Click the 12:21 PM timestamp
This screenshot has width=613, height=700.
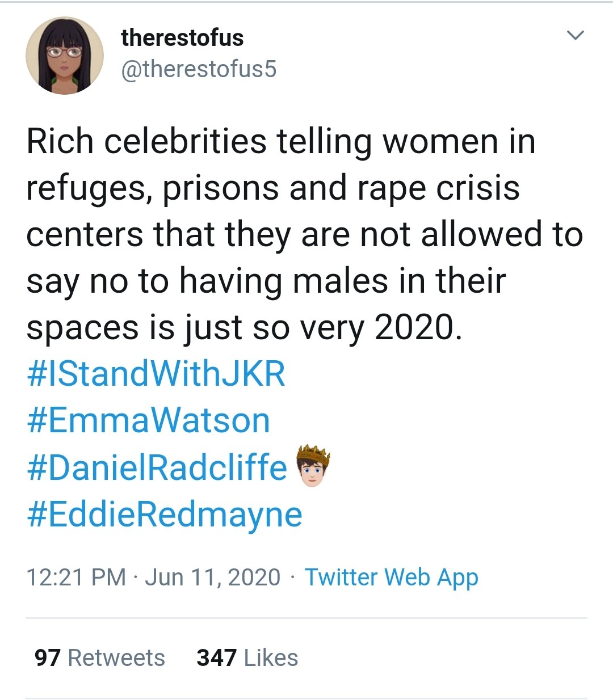pos(76,577)
